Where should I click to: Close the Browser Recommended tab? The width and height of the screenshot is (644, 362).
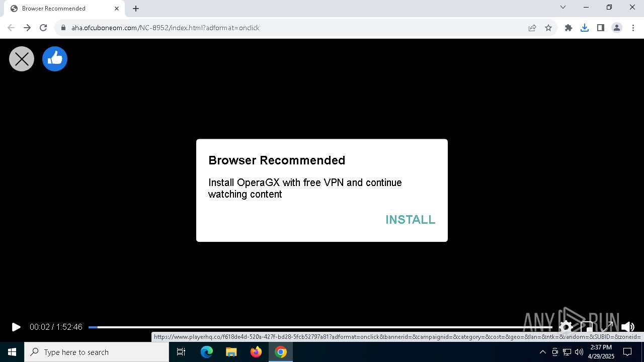(117, 9)
